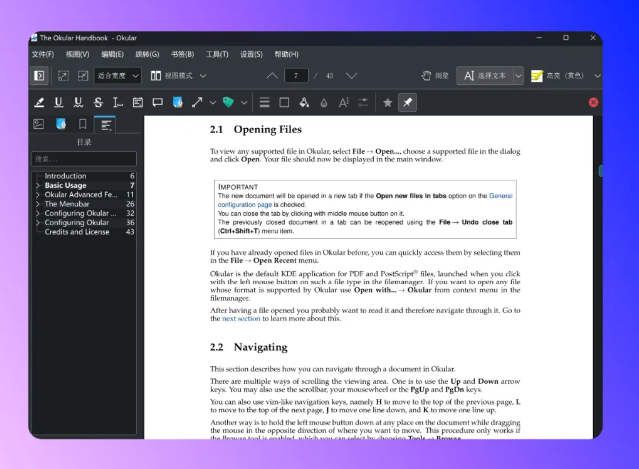
Task: Enable the 浏览 browse hand mode
Action: [x=435, y=76]
